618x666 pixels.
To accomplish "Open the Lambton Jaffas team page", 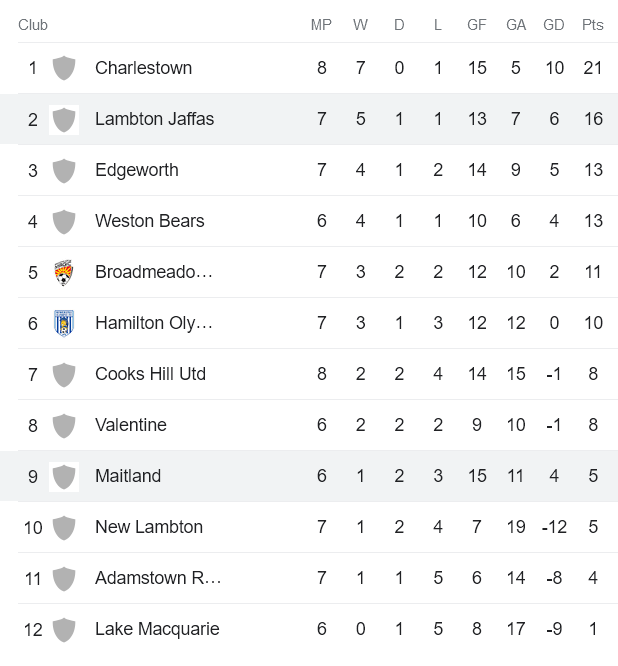I will click(154, 119).
